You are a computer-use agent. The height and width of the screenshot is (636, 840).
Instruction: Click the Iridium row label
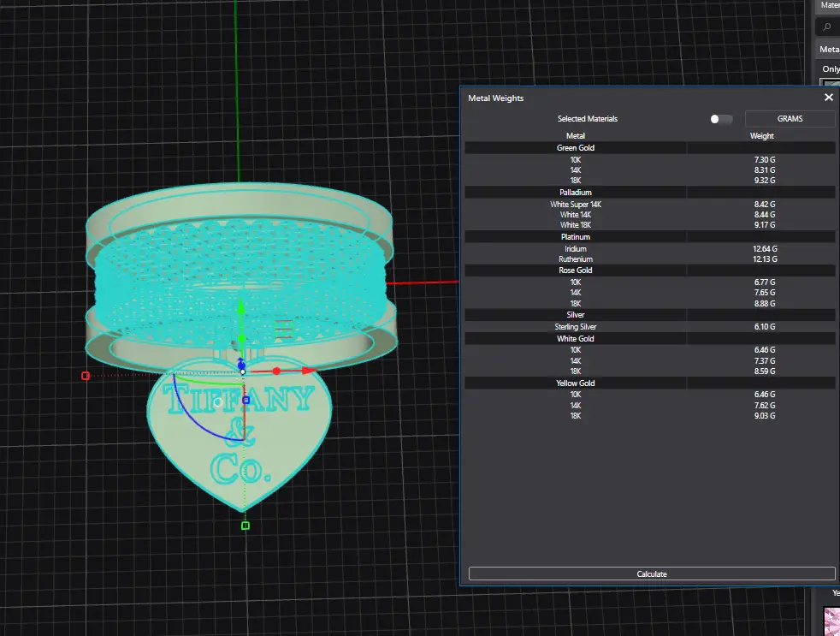(576, 249)
